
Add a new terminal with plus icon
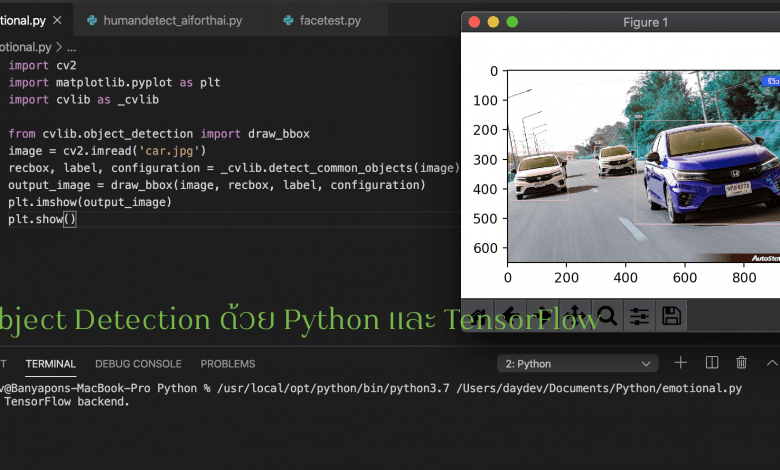tap(681, 363)
